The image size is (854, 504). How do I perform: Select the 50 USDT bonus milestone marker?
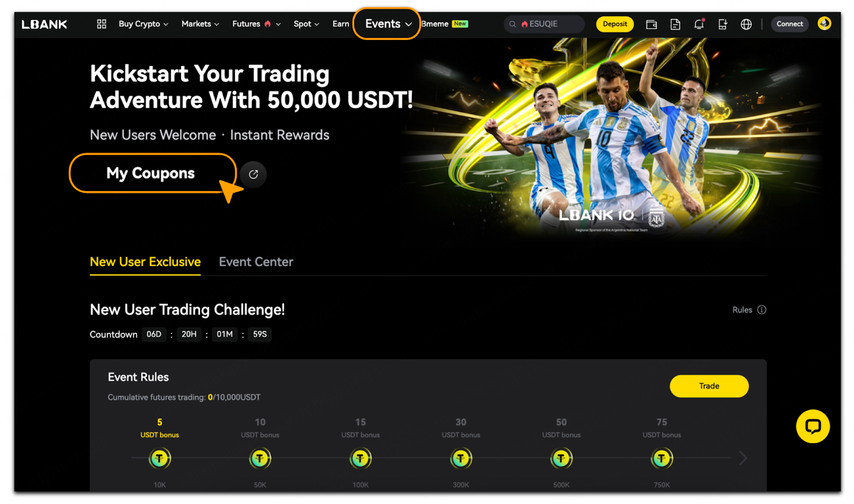click(561, 458)
